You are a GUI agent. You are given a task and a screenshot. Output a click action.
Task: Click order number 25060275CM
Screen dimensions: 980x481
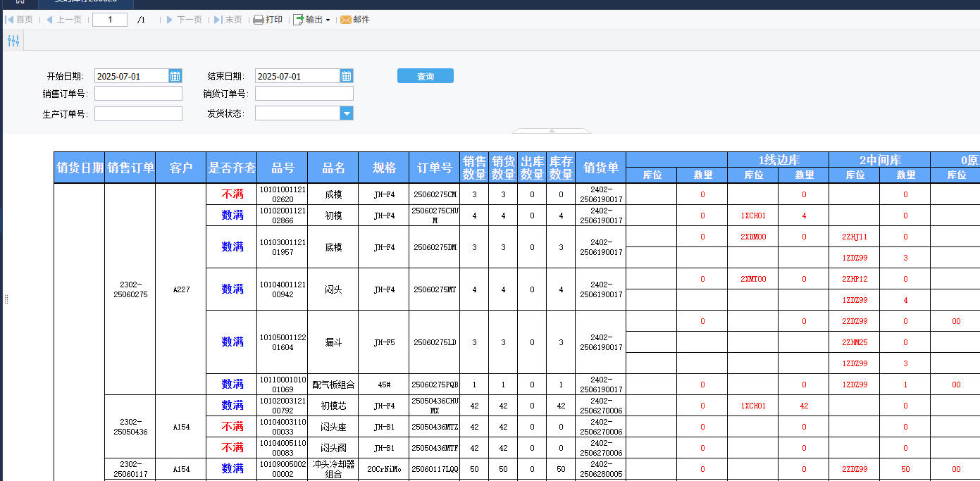click(x=435, y=194)
